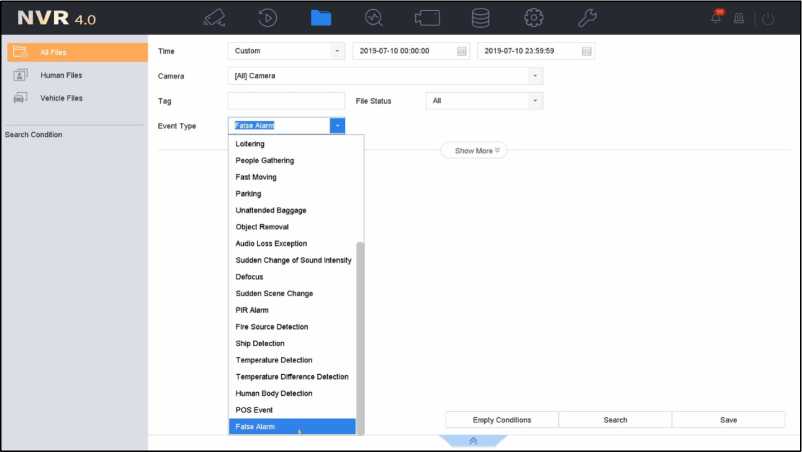Click the Empty Conditions button
The height and width of the screenshot is (452, 802).
(502, 420)
